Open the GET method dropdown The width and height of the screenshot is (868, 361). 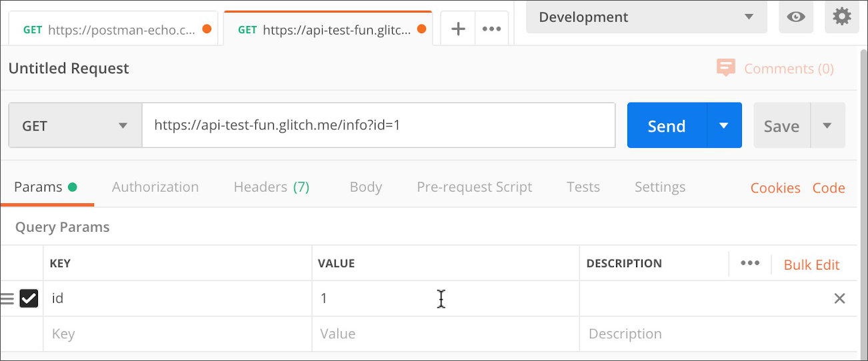click(x=75, y=125)
